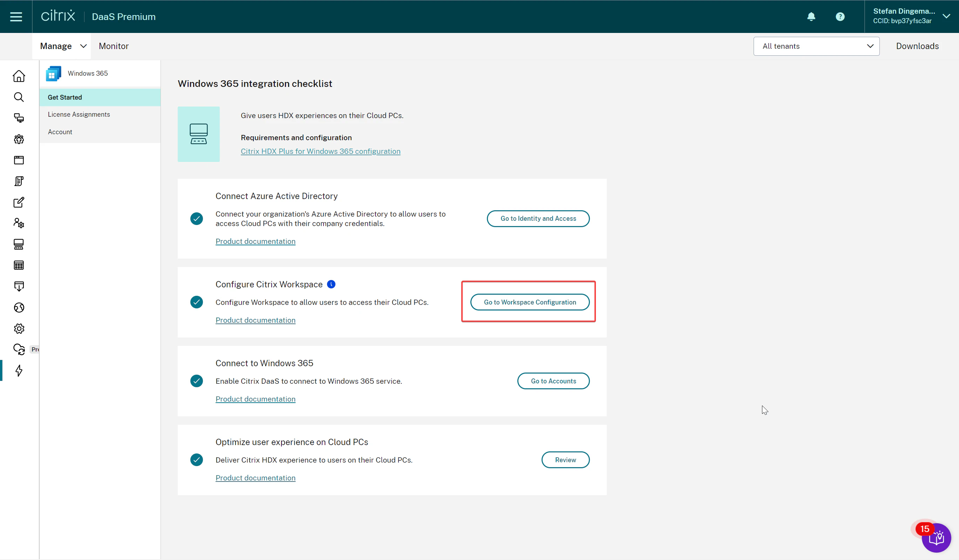Select the Azure Active Directory checkmark
The width and height of the screenshot is (959, 560).
(x=197, y=219)
